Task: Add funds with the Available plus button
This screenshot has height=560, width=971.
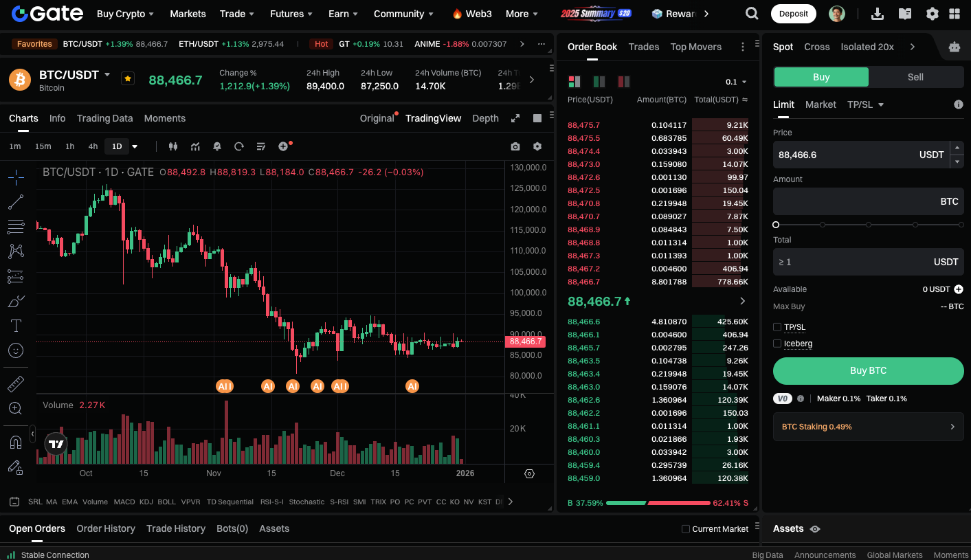Action: (x=959, y=289)
